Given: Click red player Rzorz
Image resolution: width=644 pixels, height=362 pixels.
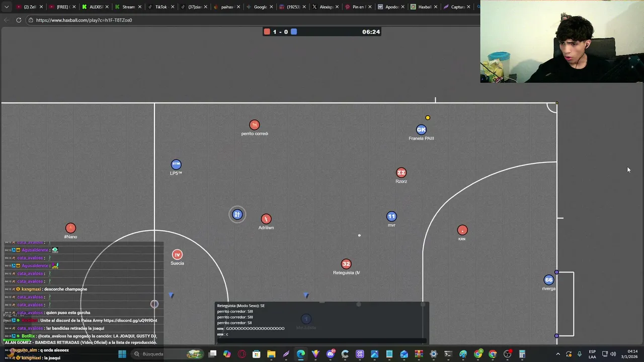Looking at the screenshot, I should tap(401, 173).
